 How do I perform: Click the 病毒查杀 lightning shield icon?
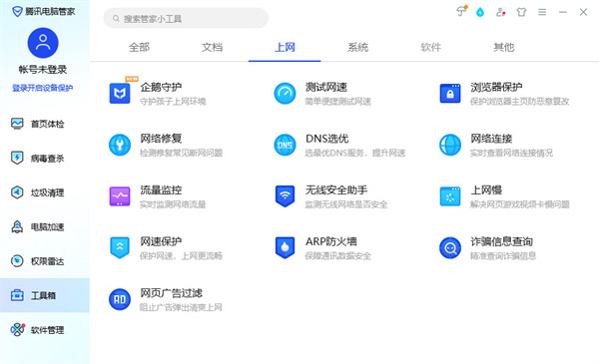(x=17, y=158)
